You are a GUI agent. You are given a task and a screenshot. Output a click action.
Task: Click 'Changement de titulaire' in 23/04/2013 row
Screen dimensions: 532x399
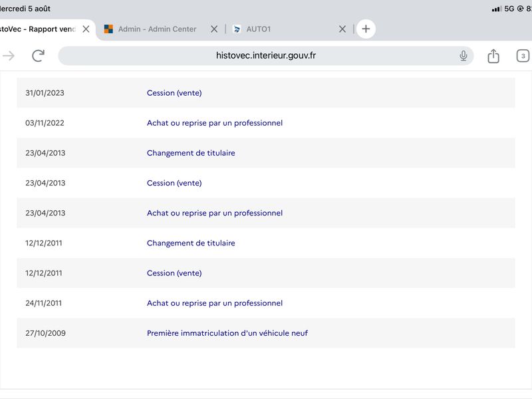pos(191,153)
